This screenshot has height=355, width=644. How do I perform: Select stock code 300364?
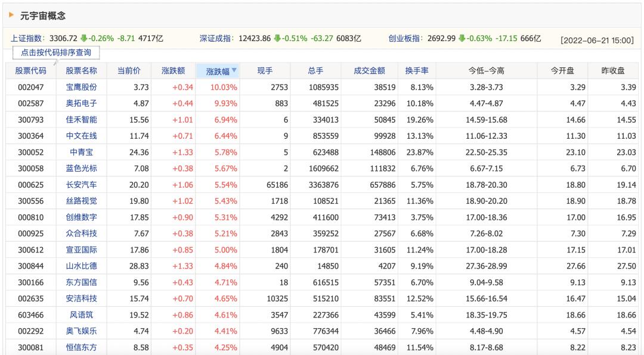click(31, 136)
